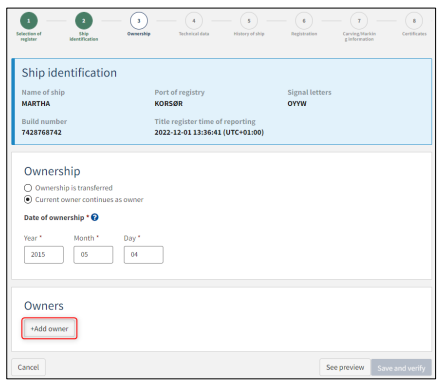Image resolution: width=443 pixels, height=383 pixels.
Task: Open See preview
Action: coord(345,367)
